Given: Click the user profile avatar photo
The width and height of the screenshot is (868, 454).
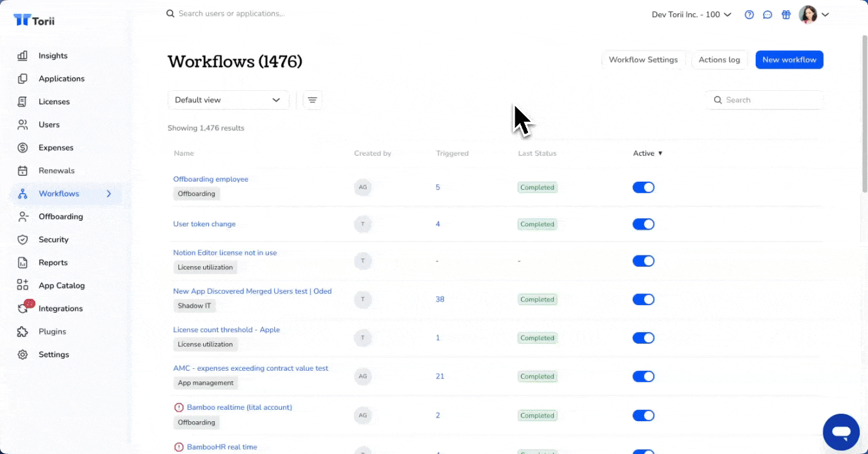Looking at the screenshot, I should coord(808,15).
